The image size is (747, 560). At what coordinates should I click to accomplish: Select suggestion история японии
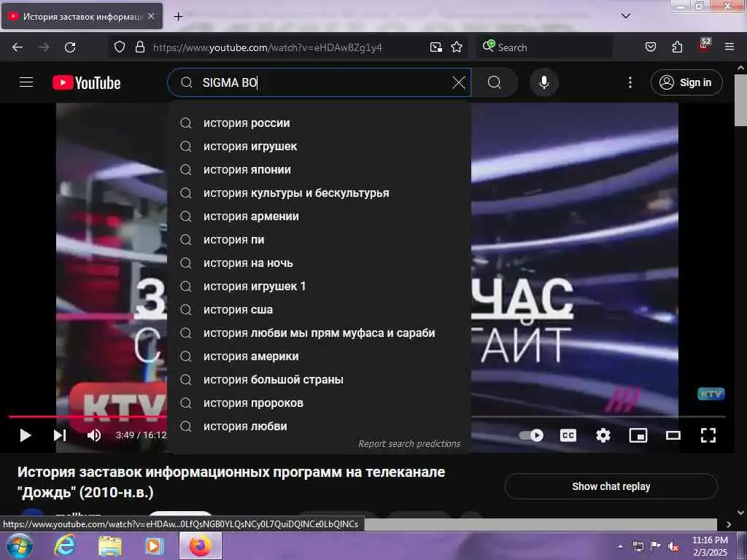[320, 169]
